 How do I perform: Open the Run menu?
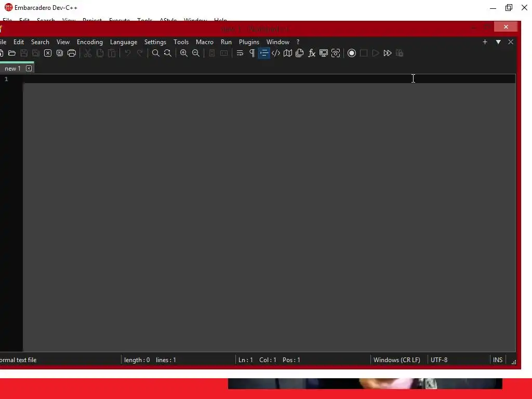(x=226, y=42)
